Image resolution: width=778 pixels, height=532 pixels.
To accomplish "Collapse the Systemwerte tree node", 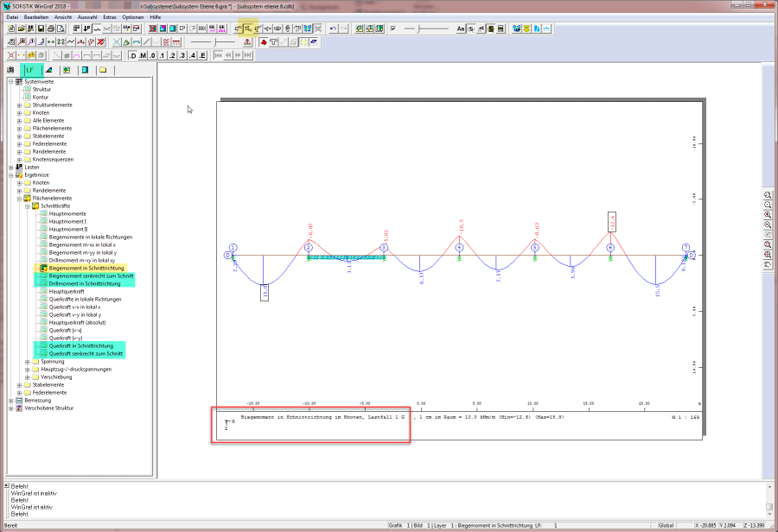I will pyautogui.click(x=10, y=81).
